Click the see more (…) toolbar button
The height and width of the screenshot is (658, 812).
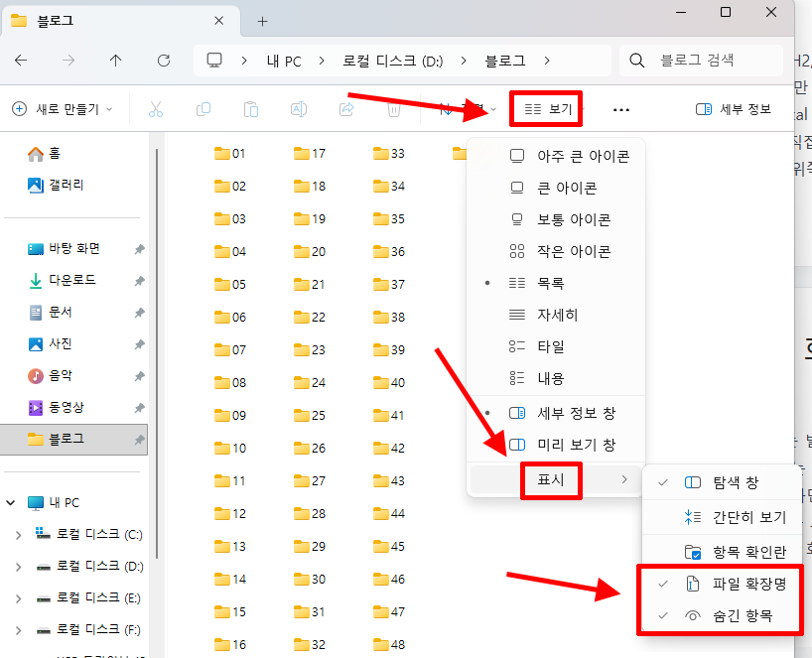tap(620, 110)
